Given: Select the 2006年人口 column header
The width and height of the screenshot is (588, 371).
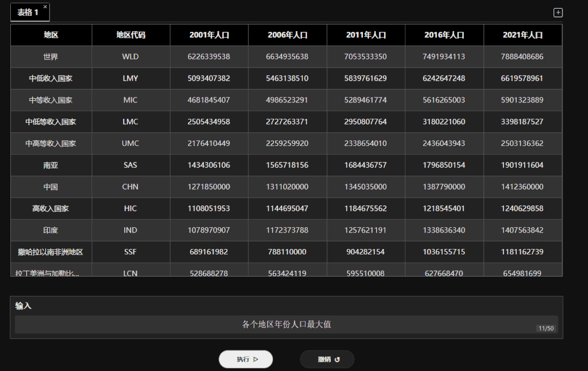Looking at the screenshot, I should [287, 35].
